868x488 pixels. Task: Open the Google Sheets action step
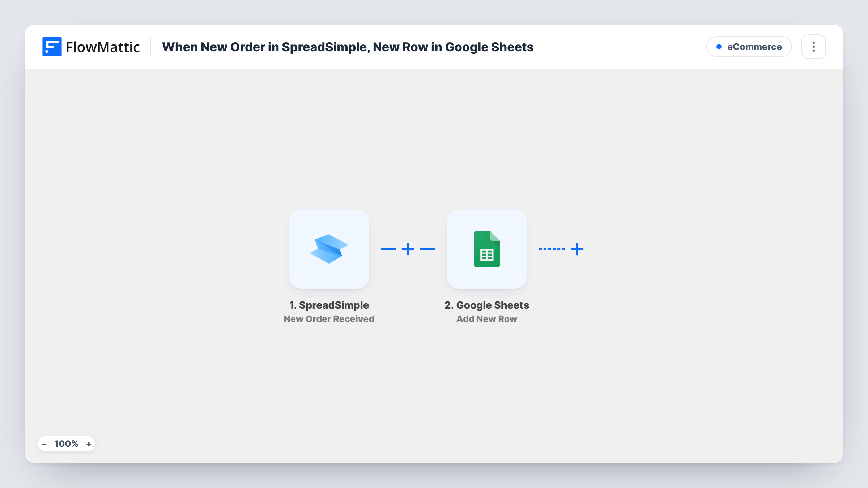(x=487, y=249)
